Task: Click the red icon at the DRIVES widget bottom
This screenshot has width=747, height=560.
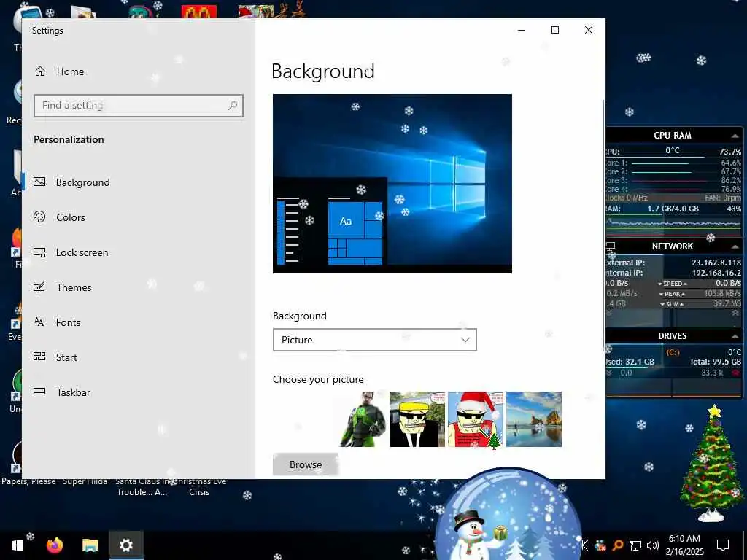Action: pos(736,373)
